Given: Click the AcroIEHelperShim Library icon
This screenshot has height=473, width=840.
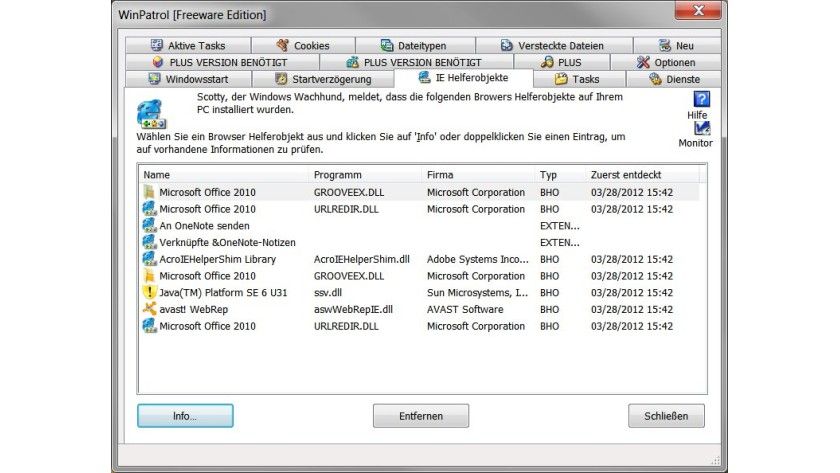Looking at the screenshot, I should coord(149,258).
